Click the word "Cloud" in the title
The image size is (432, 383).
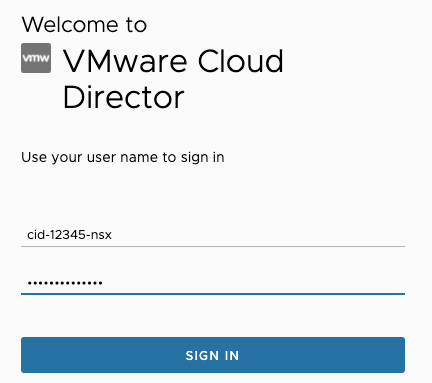(240, 61)
